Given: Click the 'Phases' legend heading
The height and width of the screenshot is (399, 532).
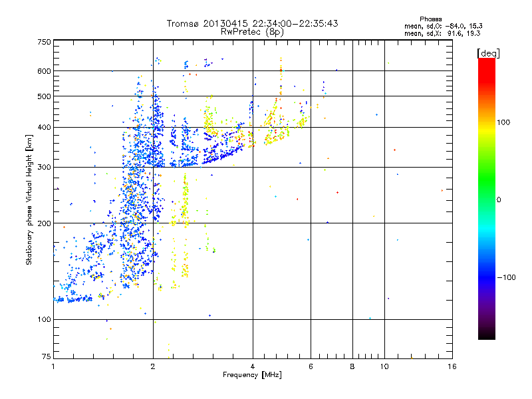Looking at the screenshot, I should coord(430,19).
